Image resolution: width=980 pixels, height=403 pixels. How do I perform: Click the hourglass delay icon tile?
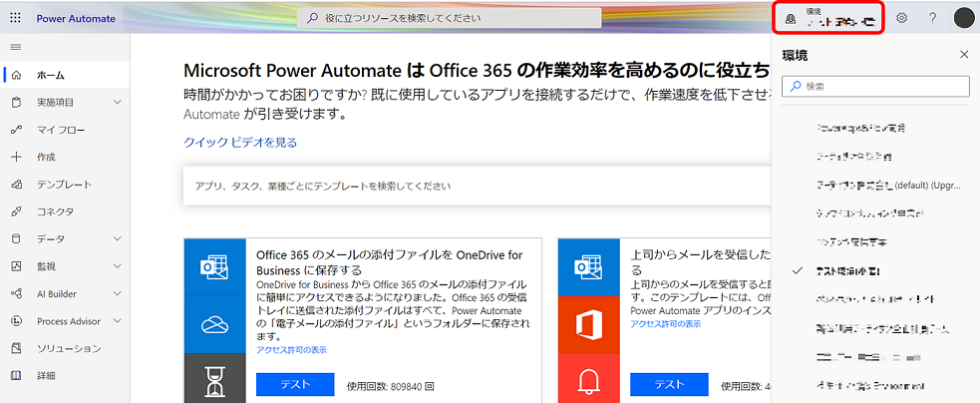214,378
